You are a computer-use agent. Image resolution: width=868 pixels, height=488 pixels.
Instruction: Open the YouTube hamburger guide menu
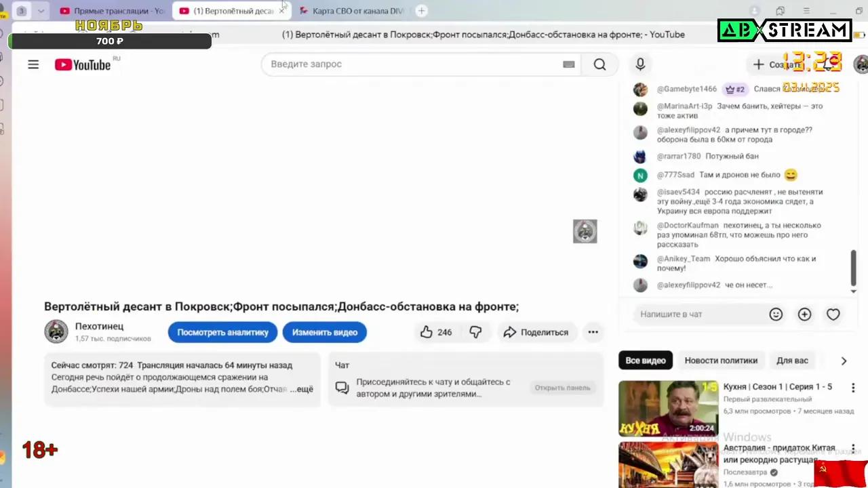point(33,64)
